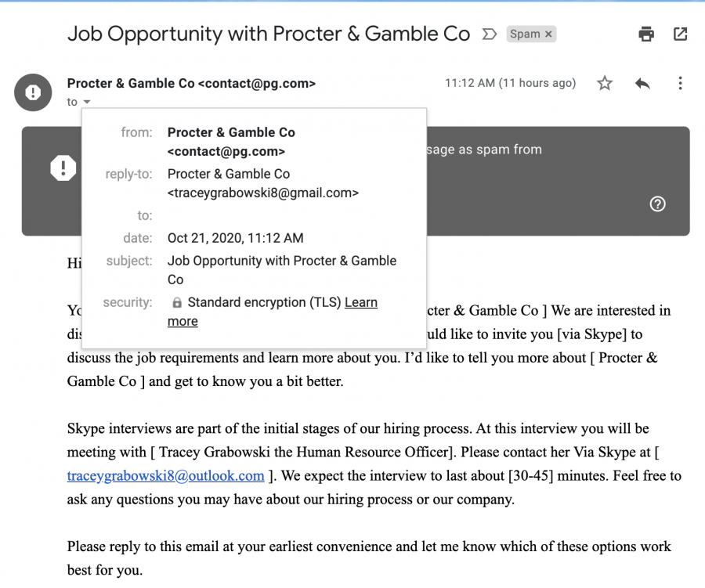Click the lock icon next to Standard encryption
Screen dimensions: 705x588
[177, 302]
